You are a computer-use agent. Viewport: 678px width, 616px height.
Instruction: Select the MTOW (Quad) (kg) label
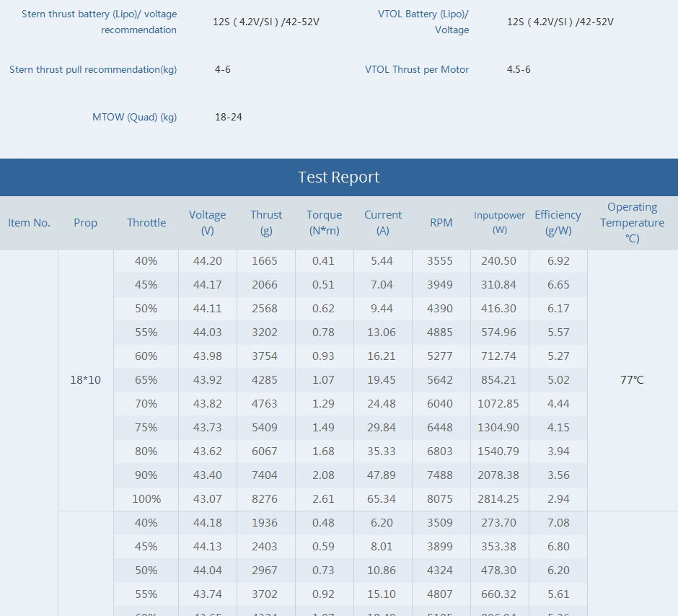135,117
